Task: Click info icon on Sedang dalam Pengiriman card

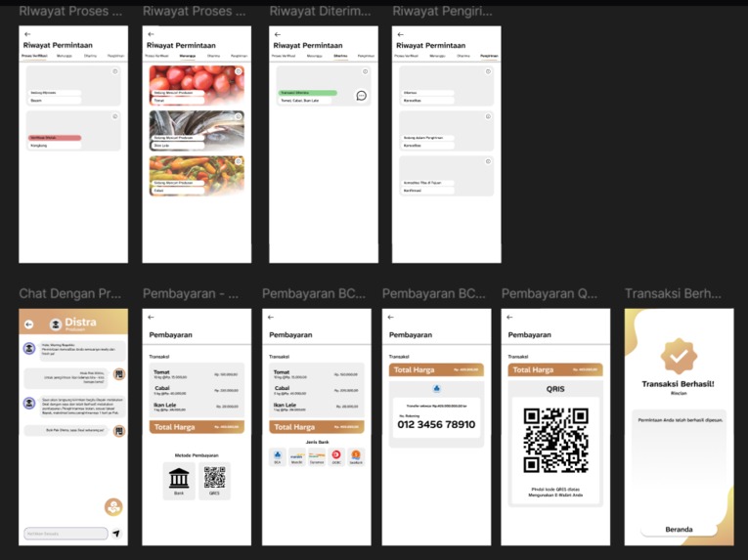Action: tap(488, 116)
